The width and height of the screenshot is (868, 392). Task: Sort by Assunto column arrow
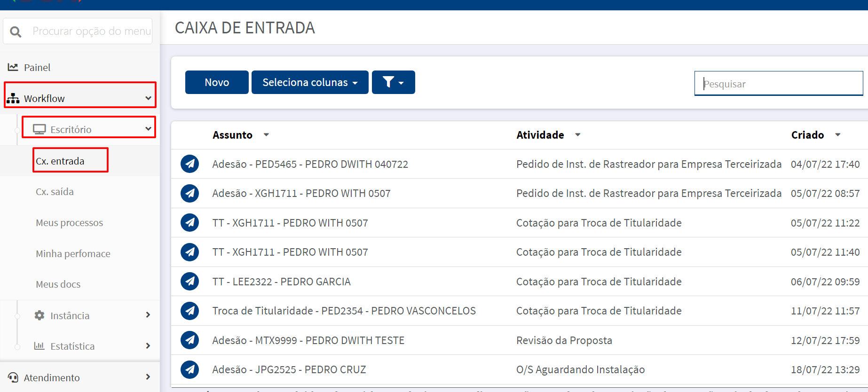click(266, 135)
